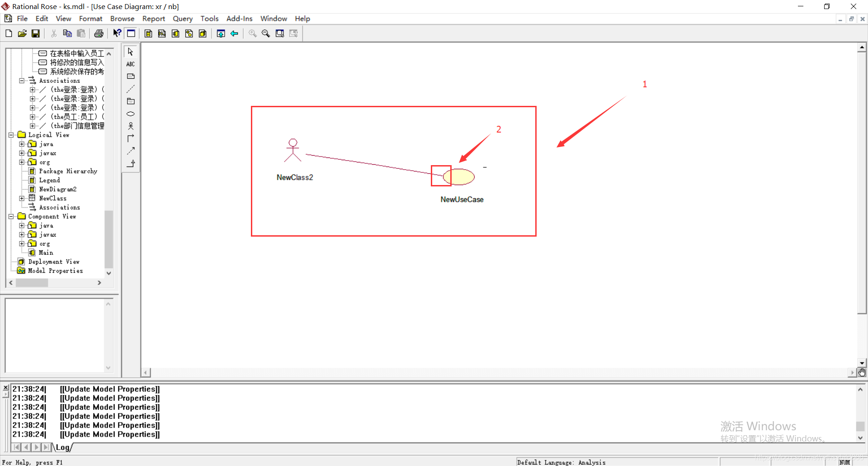Select Deployment View in the tree
Viewport: 868px width, 466px height.
pos(54,262)
